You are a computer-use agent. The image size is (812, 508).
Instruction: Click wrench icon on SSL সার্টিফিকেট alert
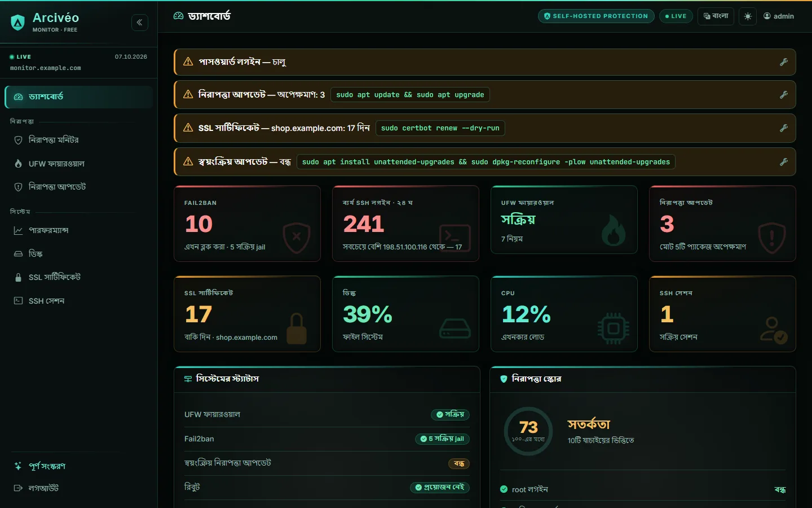(784, 128)
